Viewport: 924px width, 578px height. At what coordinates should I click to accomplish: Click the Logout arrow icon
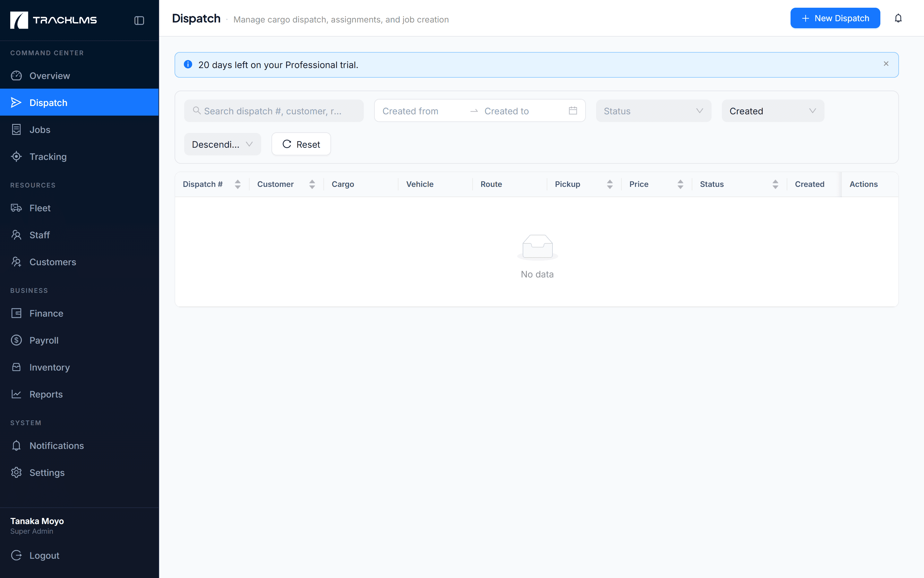tap(16, 555)
